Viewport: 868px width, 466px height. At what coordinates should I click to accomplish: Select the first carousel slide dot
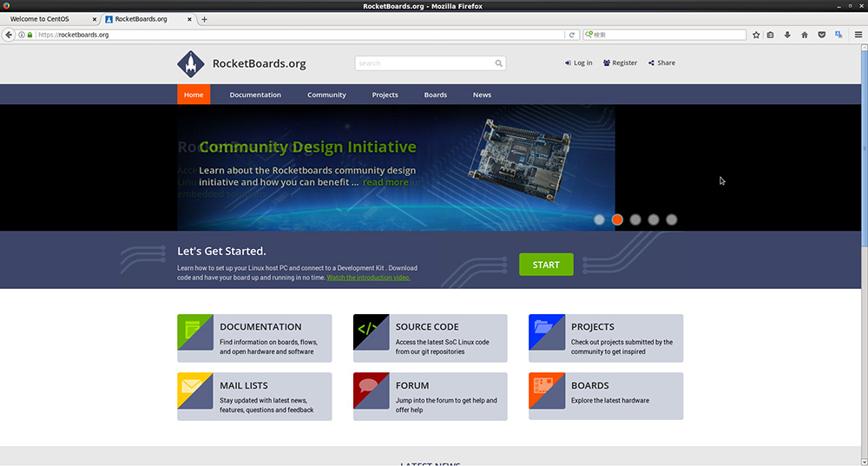[x=599, y=220]
